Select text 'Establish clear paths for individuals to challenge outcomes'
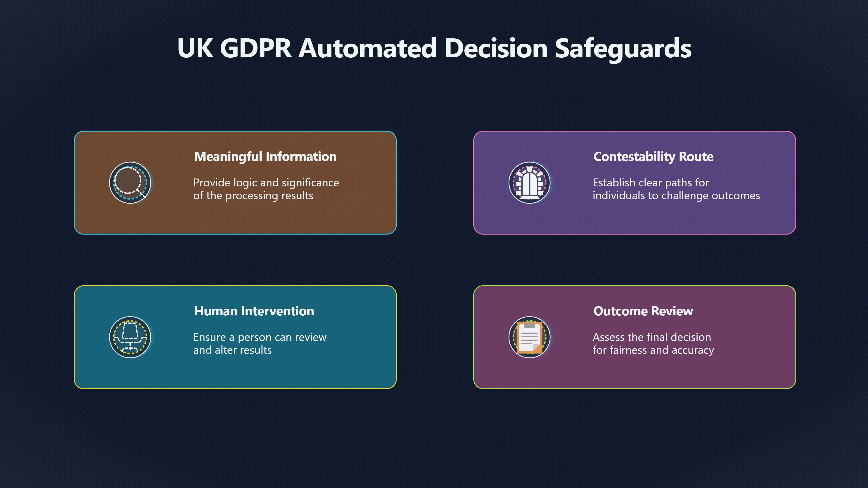Viewport: 868px width, 488px height. 676,189
